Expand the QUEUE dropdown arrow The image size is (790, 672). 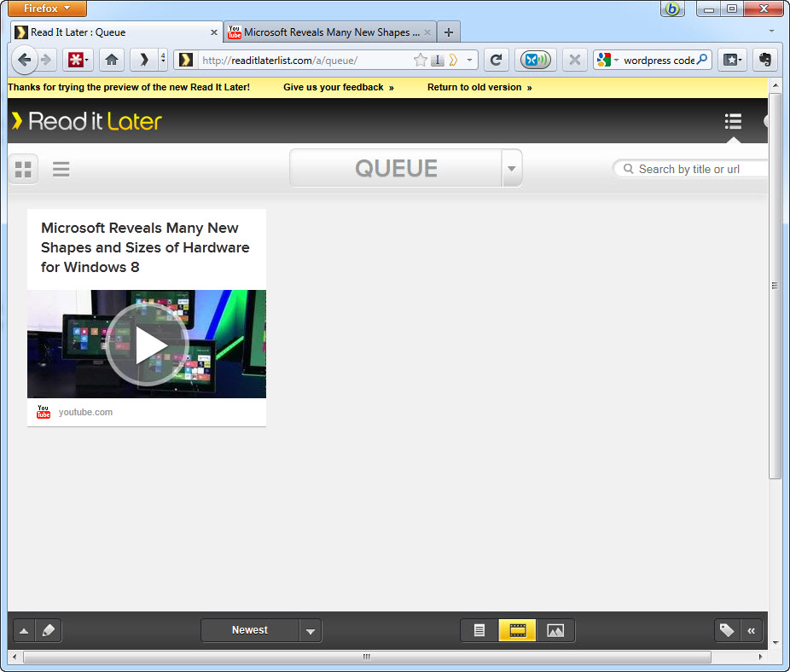click(x=512, y=168)
